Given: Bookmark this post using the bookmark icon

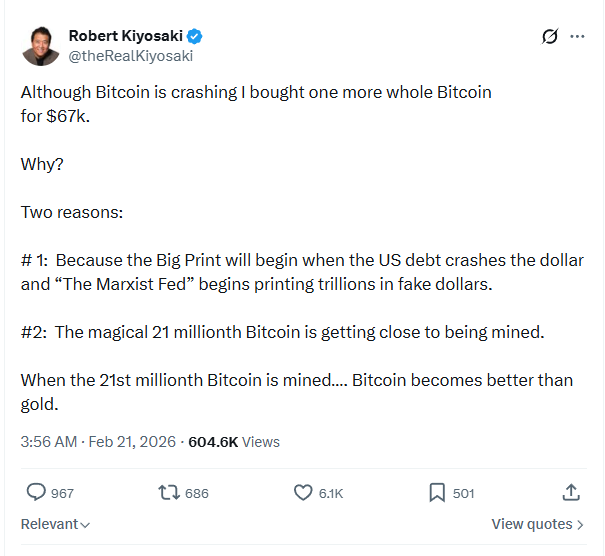Looking at the screenshot, I should 437,492.
